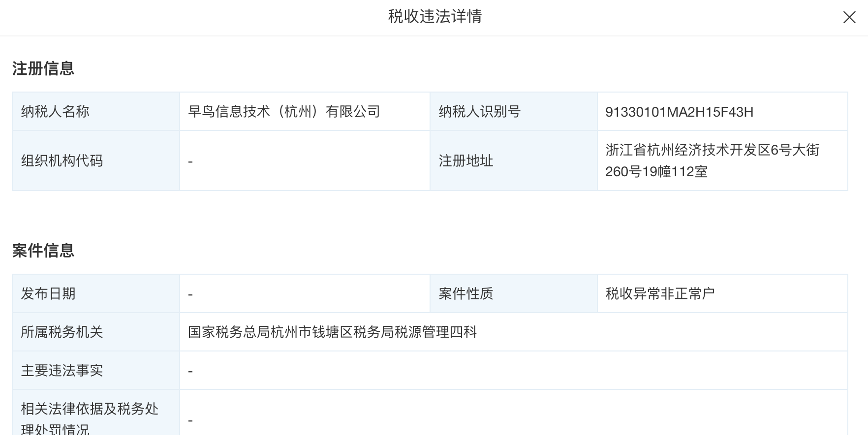Click the value 税收异常非正常户

660,294
